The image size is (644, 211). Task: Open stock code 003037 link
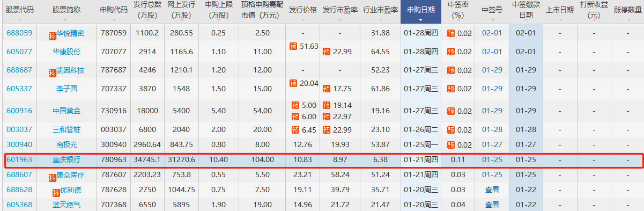click(x=19, y=130)
